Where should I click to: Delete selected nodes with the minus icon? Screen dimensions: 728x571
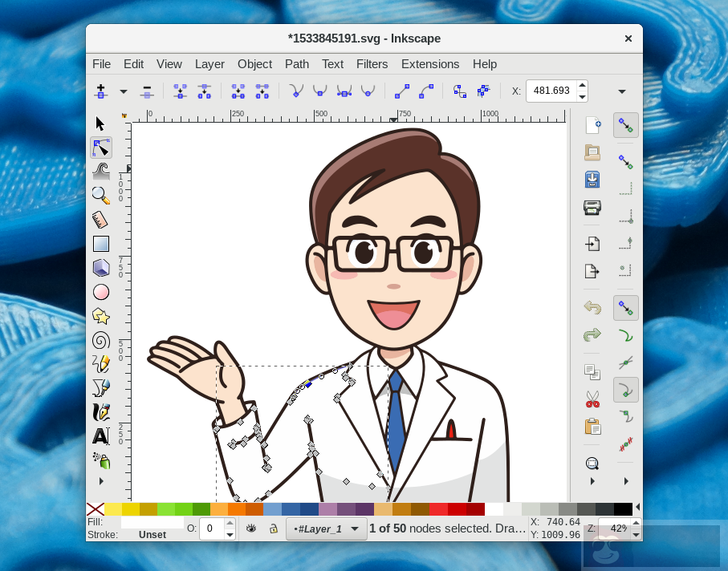[146, 91]
